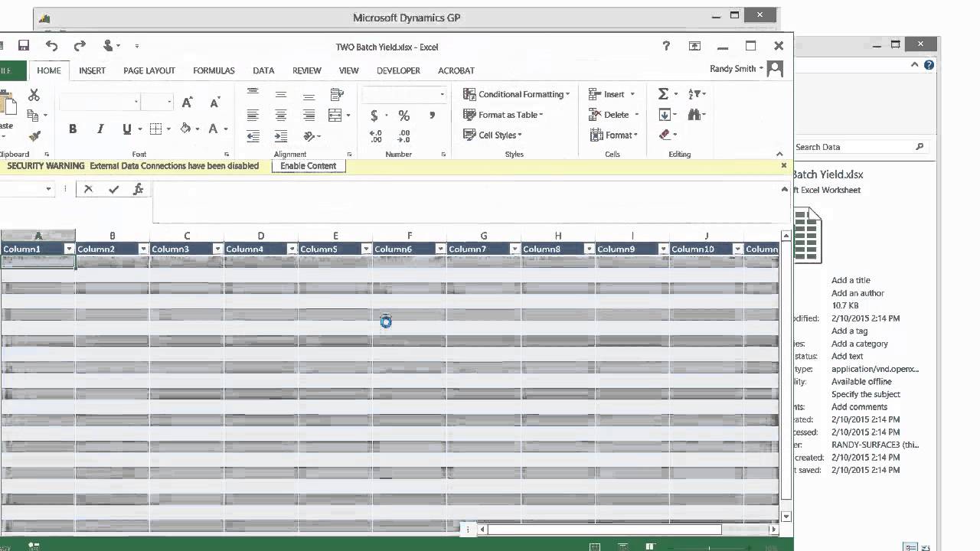The width and height of the screenshot is (980, 551).
Task: Click the AutoSum sigma icon
Action: [663, 94]
